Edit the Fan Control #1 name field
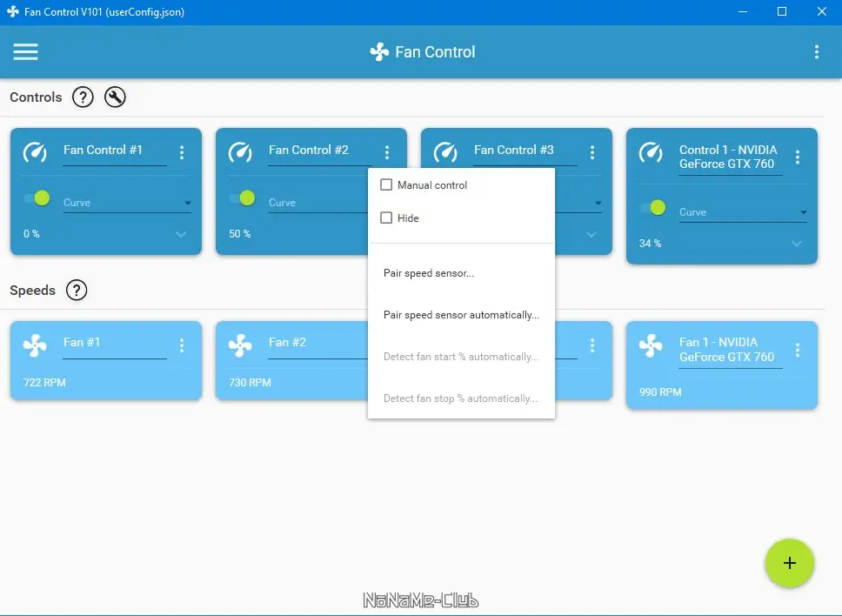The width and height of the screenshot is (842, 616). (x=115, y=151)
